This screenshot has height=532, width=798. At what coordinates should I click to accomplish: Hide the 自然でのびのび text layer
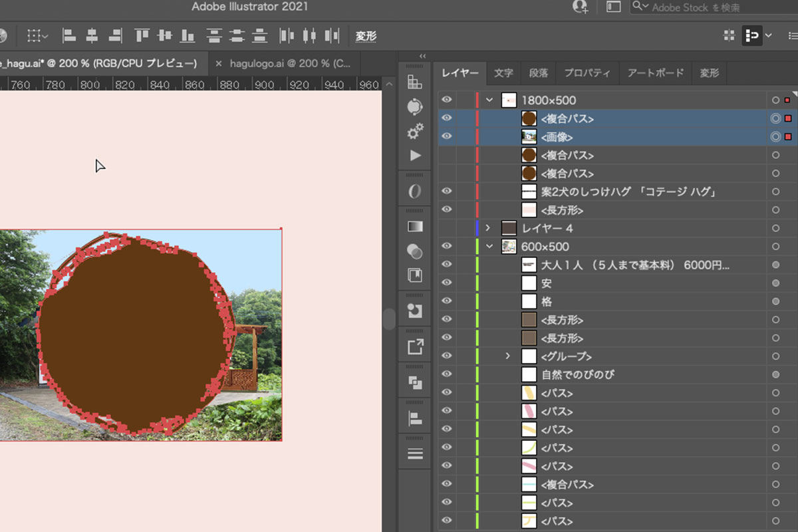click(x=447, y=374)
